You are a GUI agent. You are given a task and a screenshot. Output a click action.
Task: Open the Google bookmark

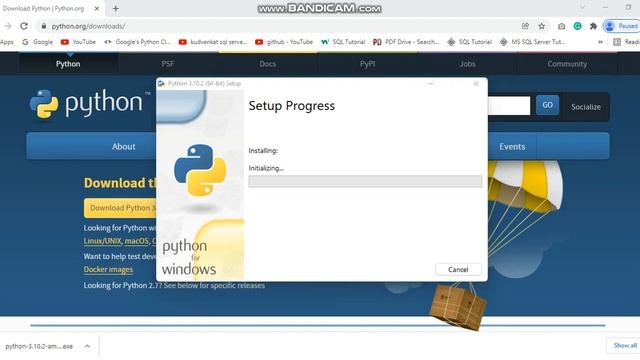coord(38,42)
